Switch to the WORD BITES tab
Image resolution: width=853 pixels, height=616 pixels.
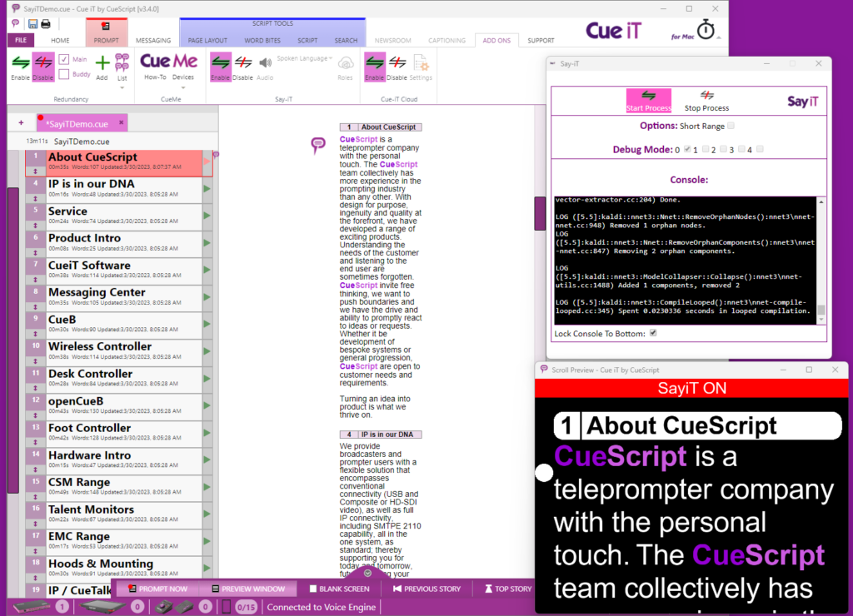265,39
